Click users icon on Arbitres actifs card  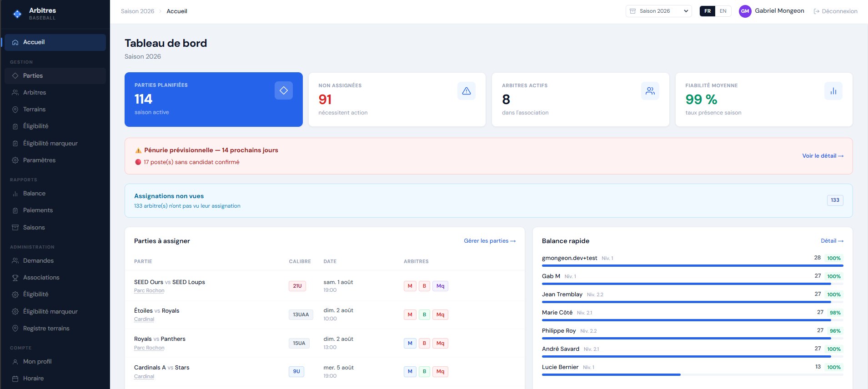point(650,91)
